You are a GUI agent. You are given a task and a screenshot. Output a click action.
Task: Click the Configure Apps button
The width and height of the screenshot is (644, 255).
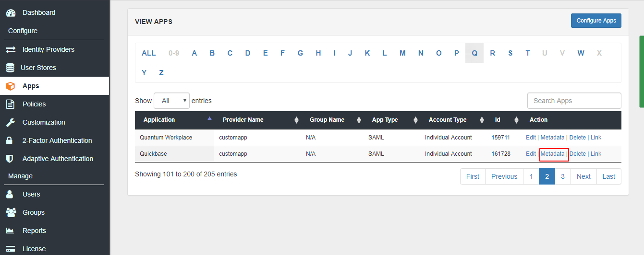click(596, 21)
